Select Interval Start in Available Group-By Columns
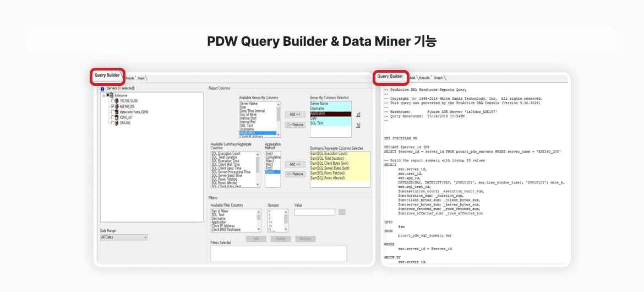 (248, 118)
